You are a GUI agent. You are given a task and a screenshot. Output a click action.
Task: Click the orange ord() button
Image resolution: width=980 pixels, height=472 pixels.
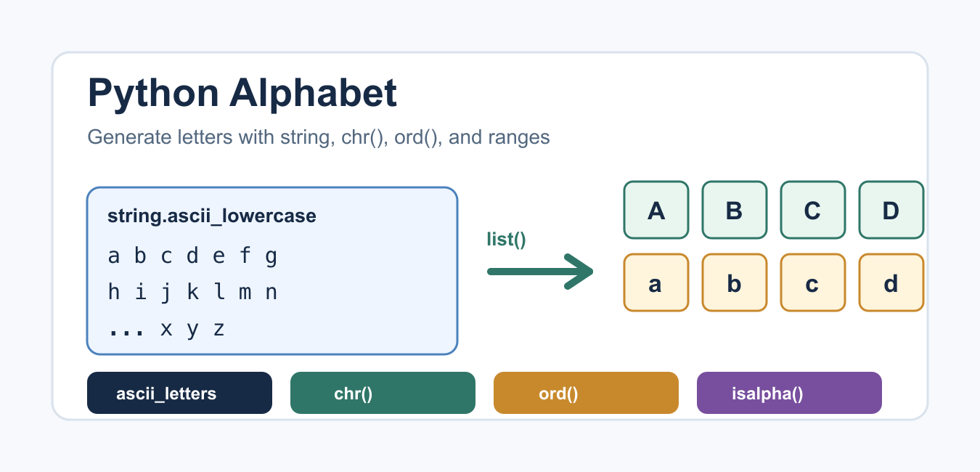586,393
